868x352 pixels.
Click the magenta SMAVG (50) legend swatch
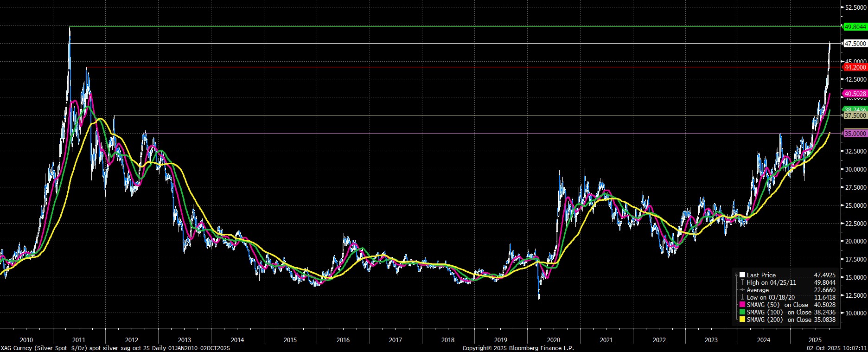click(742, 305)
